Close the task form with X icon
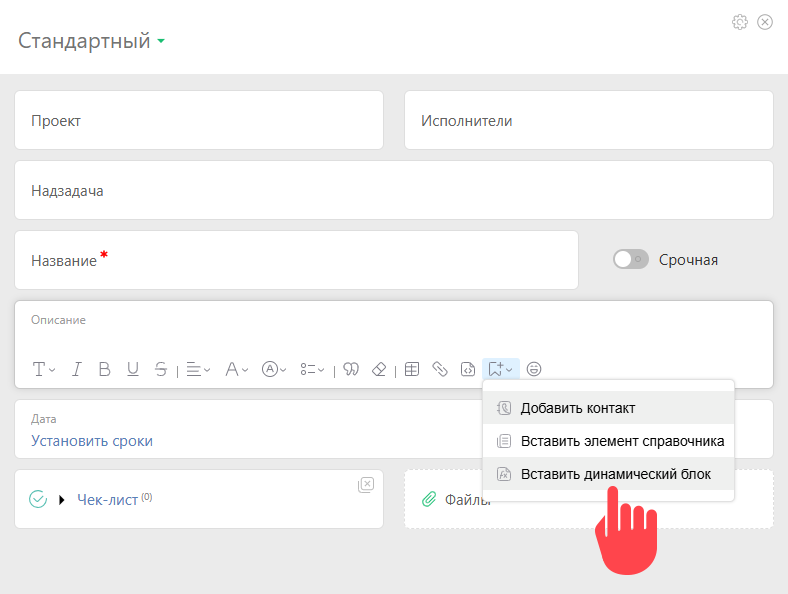This screenshot has width=788, height=594. [x=765, y=22]
